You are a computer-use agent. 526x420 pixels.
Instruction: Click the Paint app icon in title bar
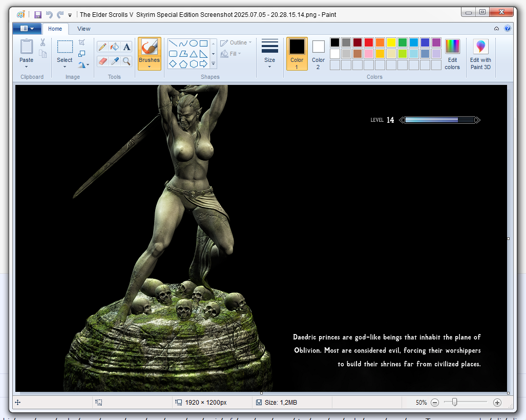click(x=21, y=15)
